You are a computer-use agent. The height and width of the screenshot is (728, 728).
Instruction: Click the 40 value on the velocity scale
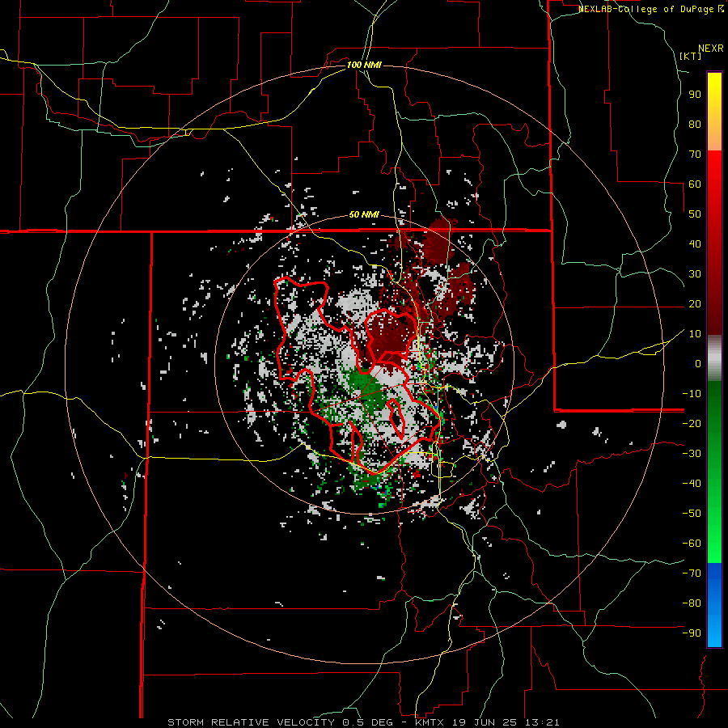(x=695, y=244)
